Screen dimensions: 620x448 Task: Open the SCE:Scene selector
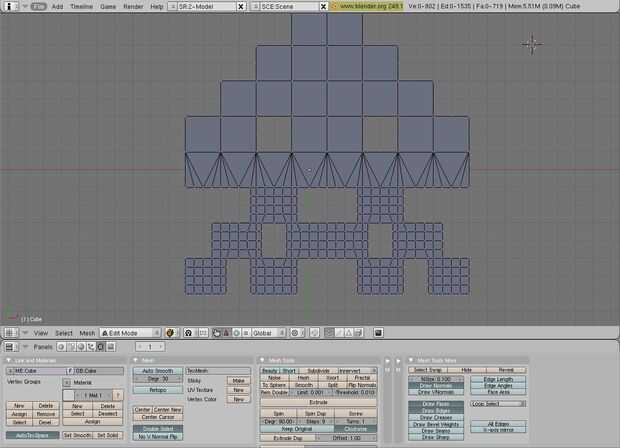pyautogui.click(x=255, y=6)
